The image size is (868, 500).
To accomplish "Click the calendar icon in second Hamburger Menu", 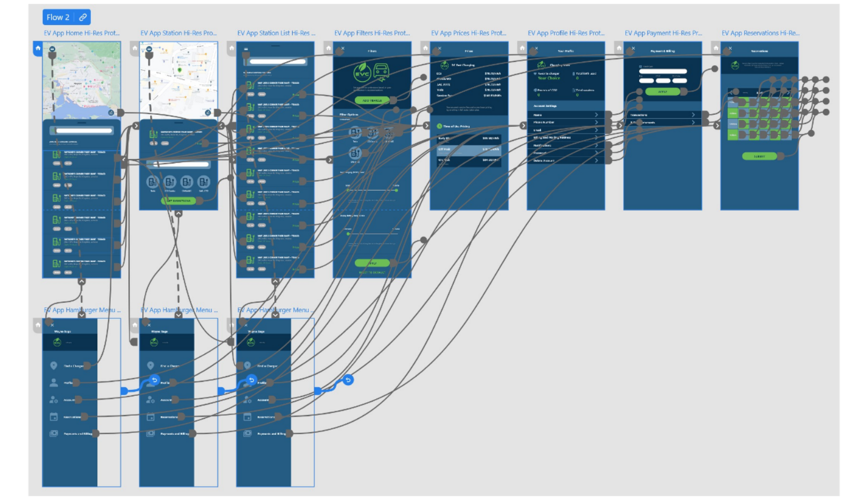I will [x=151, y=417].
